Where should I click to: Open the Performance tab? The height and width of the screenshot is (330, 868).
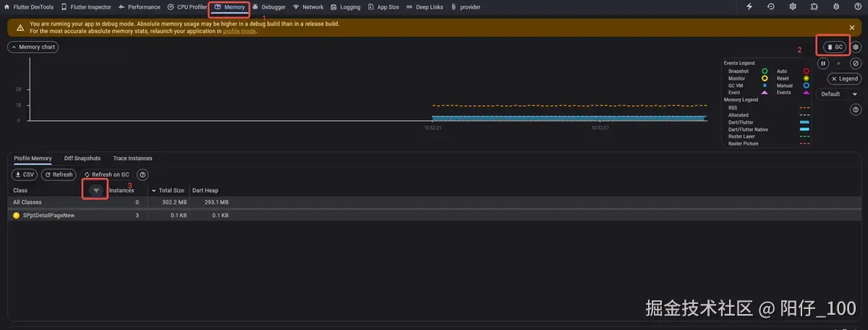point(139,7)
